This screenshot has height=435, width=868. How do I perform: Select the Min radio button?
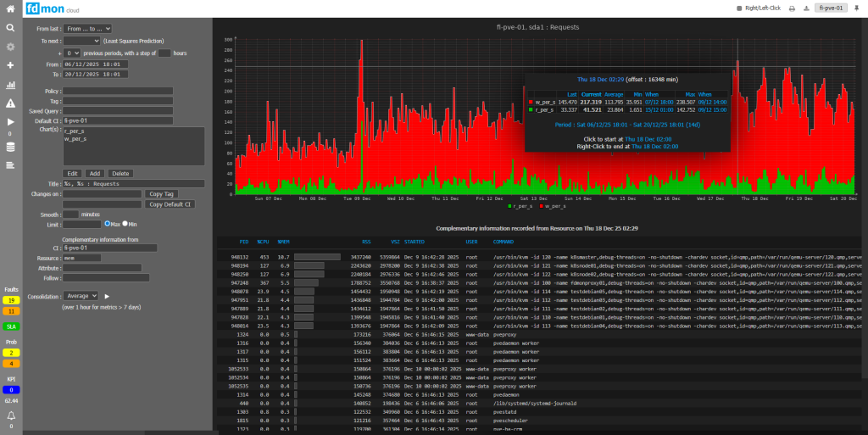coord(125,224)
